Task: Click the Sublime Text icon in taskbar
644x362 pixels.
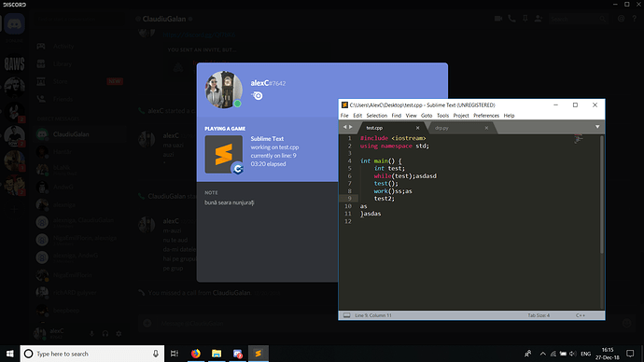Action: pos(258,354)
